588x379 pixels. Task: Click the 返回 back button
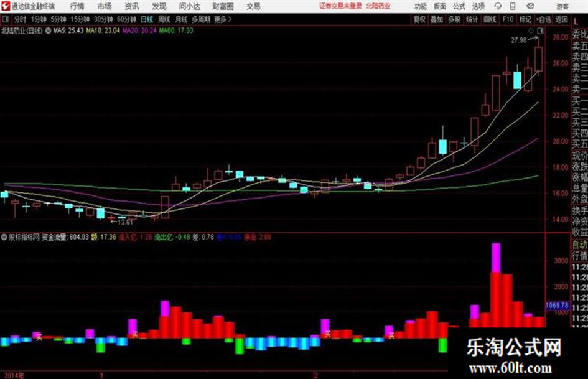point(561,19)
